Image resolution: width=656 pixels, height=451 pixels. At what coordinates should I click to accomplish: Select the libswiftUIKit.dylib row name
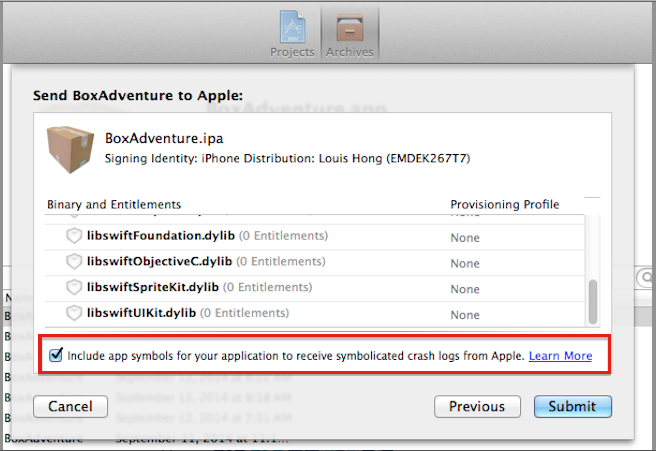141,313
